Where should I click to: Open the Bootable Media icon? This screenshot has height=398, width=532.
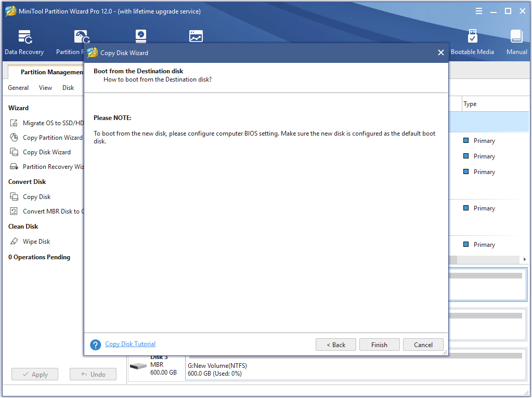472,36
